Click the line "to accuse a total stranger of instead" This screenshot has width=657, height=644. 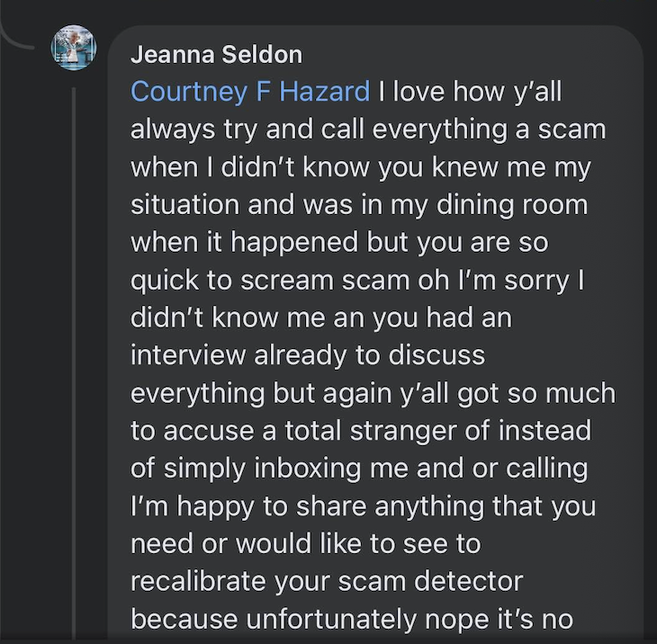pyautogui.click(x=361, y=431)
